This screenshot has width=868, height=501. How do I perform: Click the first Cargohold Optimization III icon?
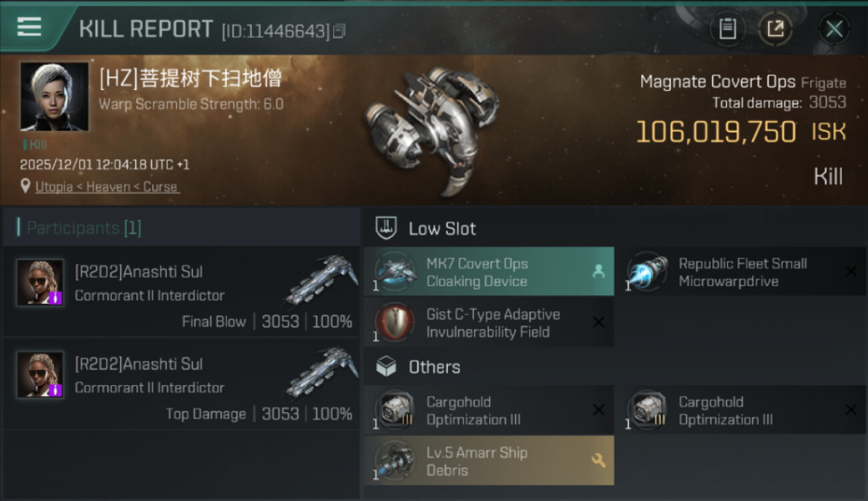(x=394, y=410)
